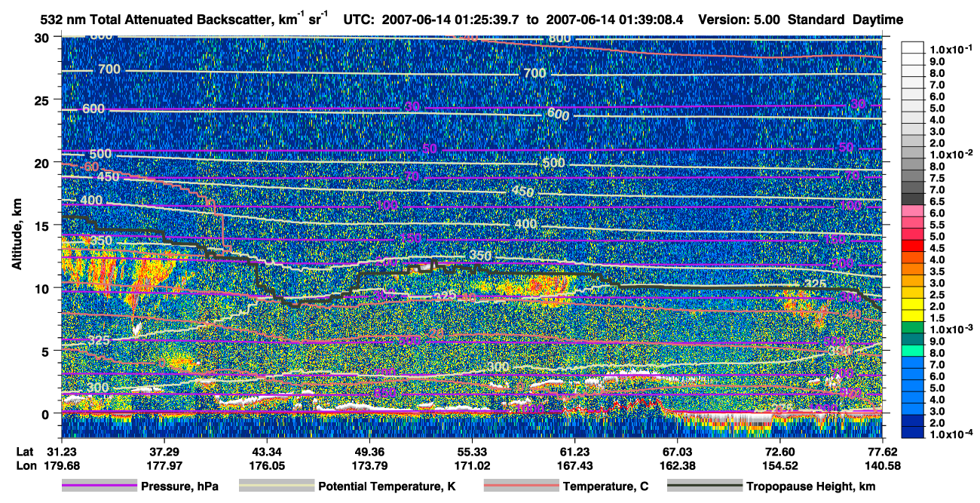
Task: Click the 'Tropopause Height, km' legend label
Action: pos(811,486)
